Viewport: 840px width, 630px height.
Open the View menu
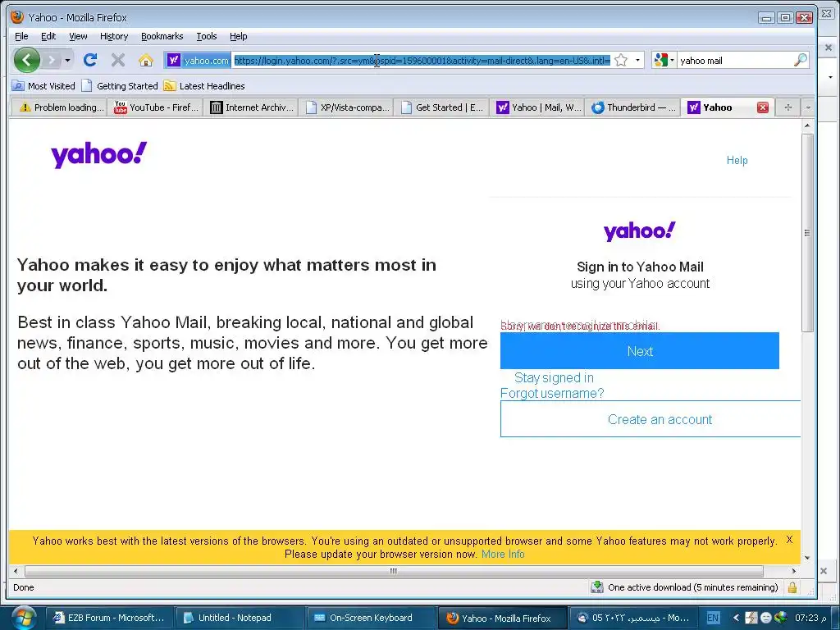(78, 36)
